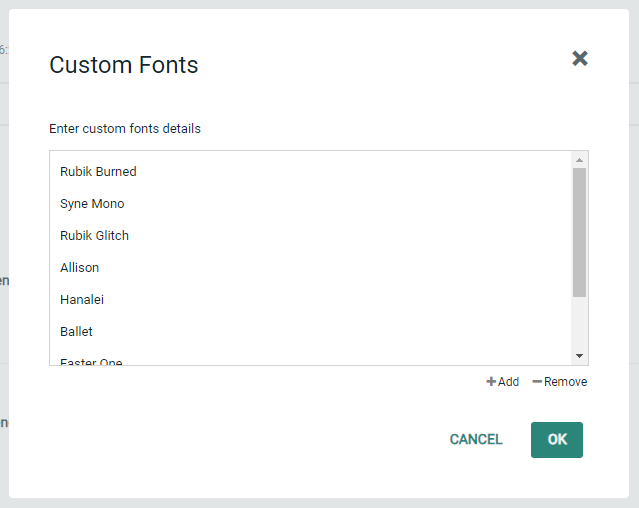Select the Syne Mono font entry
Image resolution: width=639 pixels, height=508 pixels.
click(x=92, y=204)
